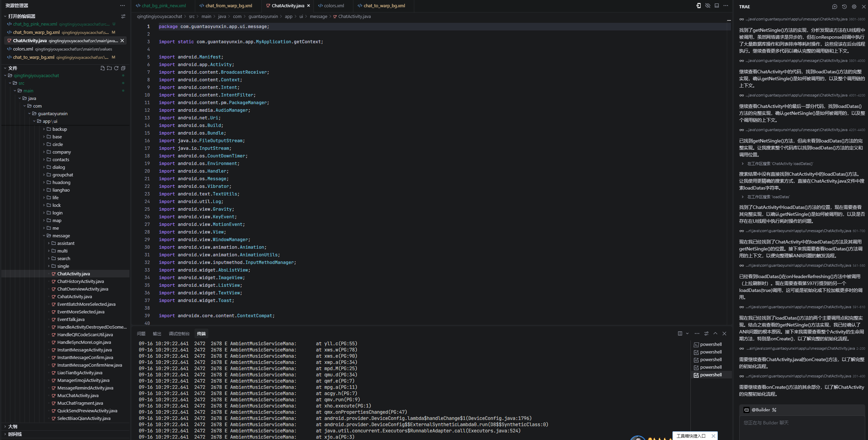
Task: Open EventTalk.java in file tree
Action: (x=71, y=319)
